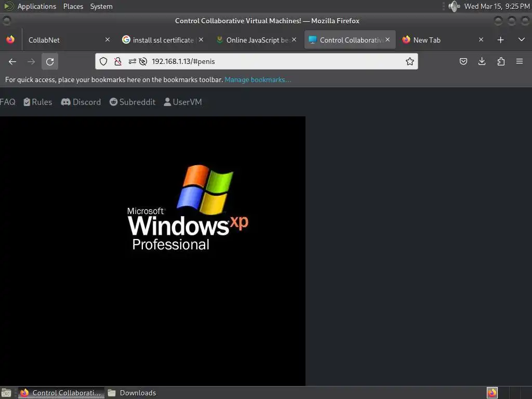Click the volume speaker icon in top panel
Viewport: 532px width, 399px height.
(x=454, y=6)
